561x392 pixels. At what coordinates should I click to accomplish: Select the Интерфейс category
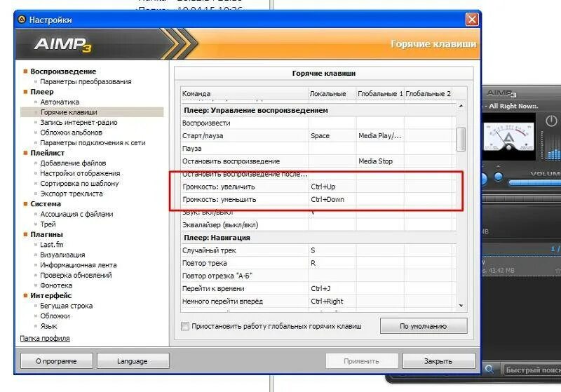coord(50,295)
